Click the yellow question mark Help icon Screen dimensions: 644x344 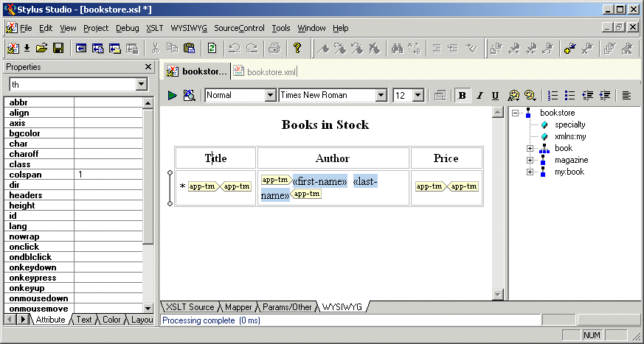coord(297,49)
